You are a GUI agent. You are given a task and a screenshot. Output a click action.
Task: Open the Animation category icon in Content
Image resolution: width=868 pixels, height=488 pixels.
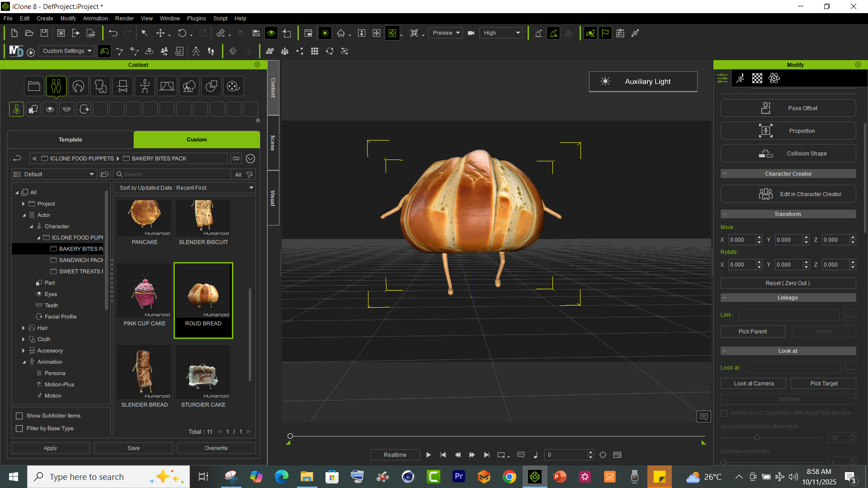(145, 86)
